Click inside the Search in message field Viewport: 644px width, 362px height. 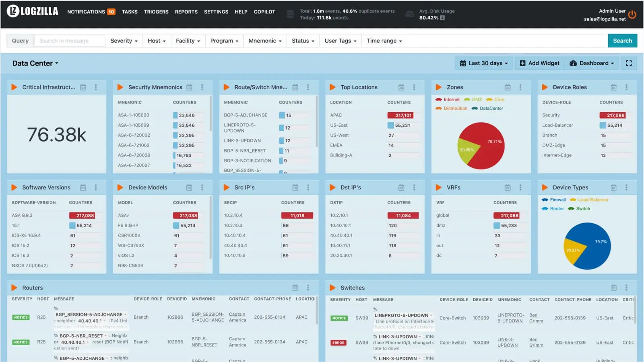pos(69,41)
